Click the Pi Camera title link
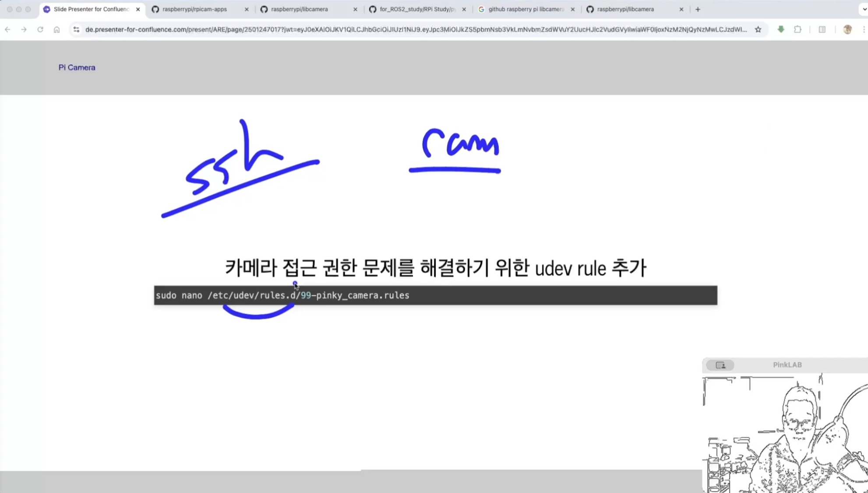The height and width of the screenshot is (493, 868). pyautogui.click(x=77, y=67)
